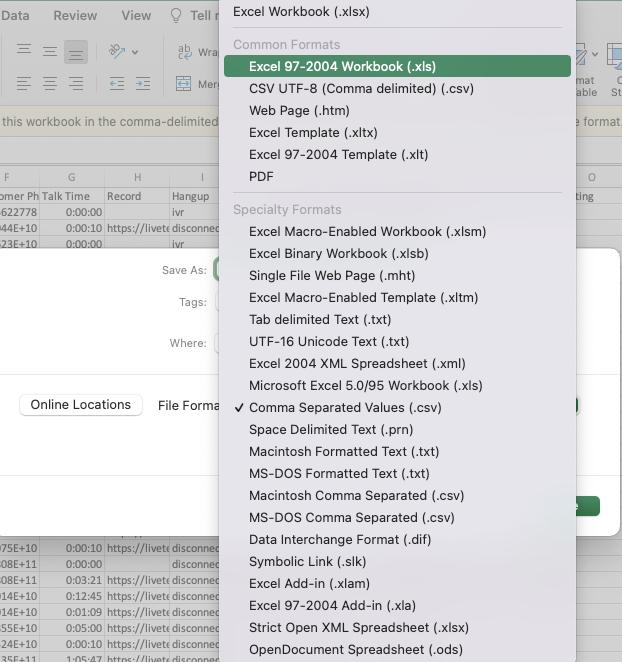The height and width of the screenshot is (662, 622).
Task: Choose Excel 97-2004 Workbook (.xls)
Action: 397,66
